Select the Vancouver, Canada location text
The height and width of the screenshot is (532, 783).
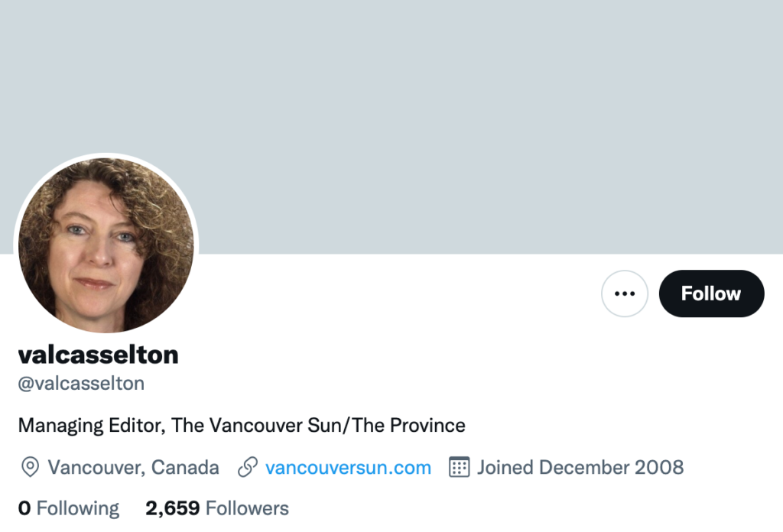[133, 467]
